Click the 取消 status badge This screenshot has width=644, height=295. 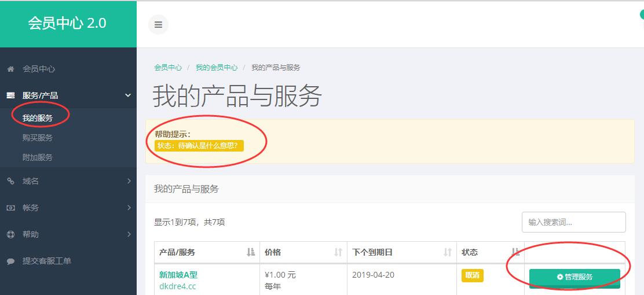(473, 275)
